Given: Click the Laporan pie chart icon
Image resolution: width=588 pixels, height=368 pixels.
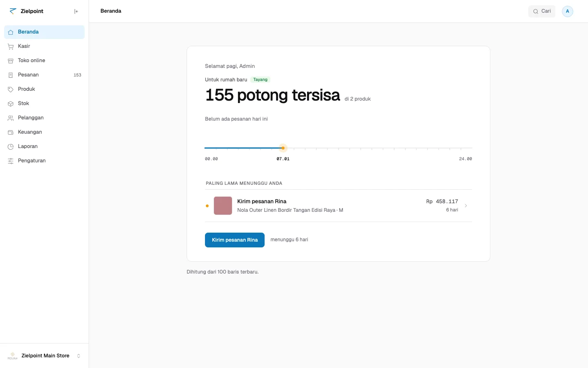Looking at the screenshot, I should click(x=11, y=146).
